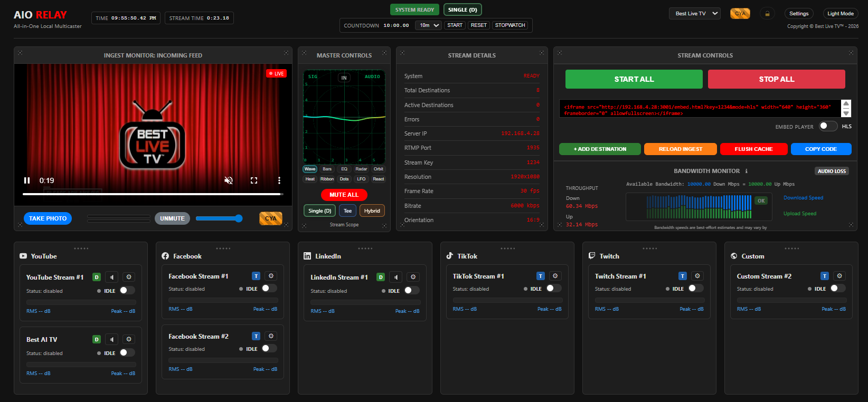This screenshot has width=868, height=402.
Task: Open LinkedIn Stream #1 settings gear
Action: pos(413,277)
